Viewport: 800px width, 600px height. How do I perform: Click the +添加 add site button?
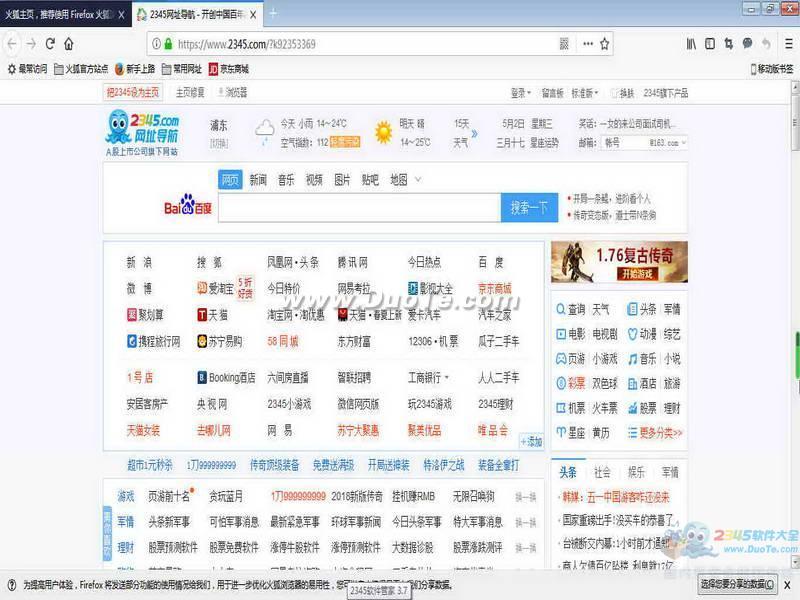(x=531, y=442)
